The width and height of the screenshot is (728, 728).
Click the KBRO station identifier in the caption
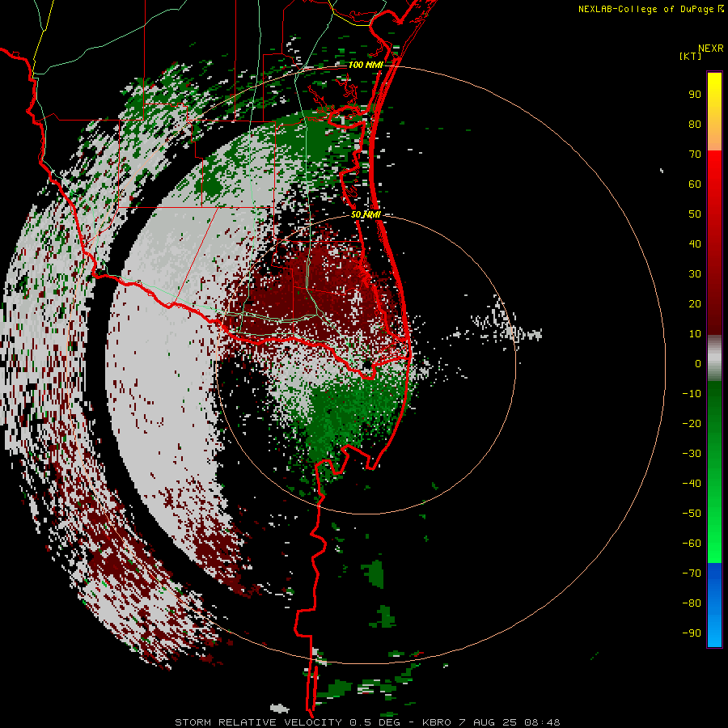click(x=438, y=722)
